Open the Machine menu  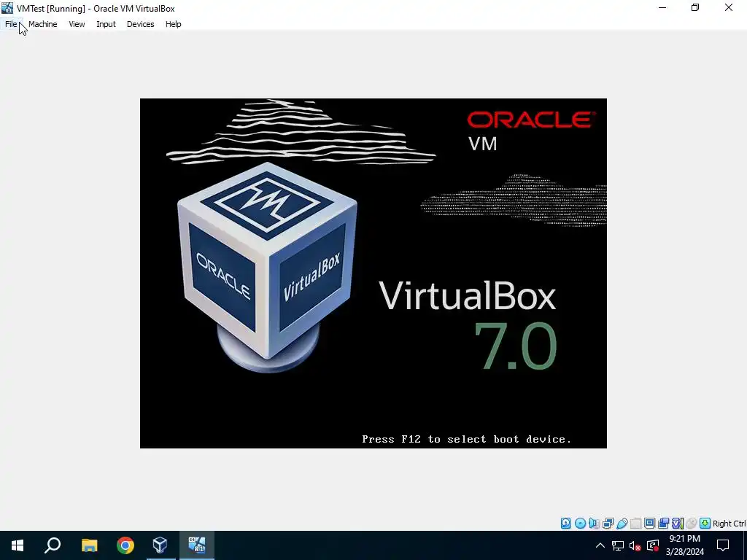point(43,24)
